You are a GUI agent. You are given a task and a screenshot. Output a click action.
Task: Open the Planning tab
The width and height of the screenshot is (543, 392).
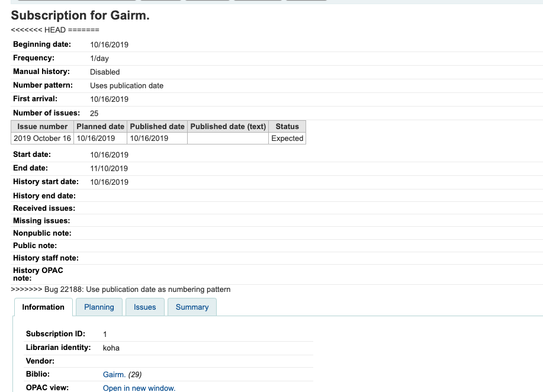pos(99,307)
